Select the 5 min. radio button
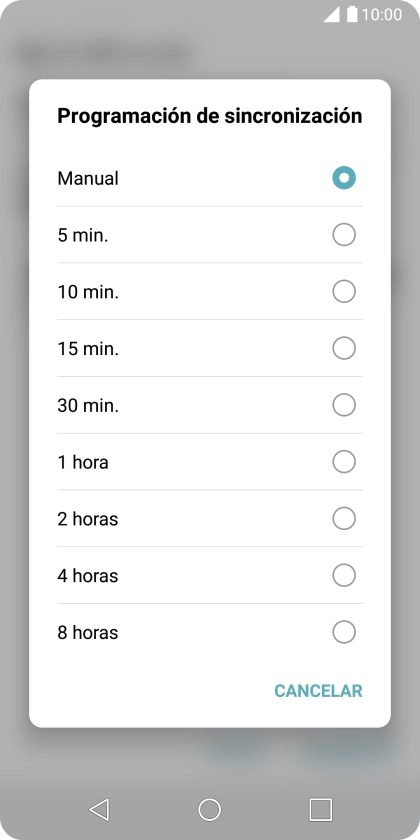 [344, 235]
